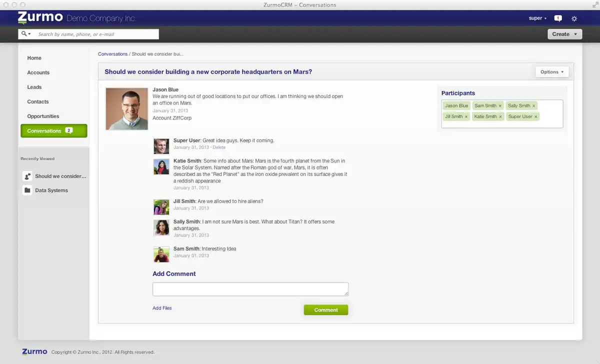This screenshot has height=364, width=600.
Task: Click the Add Files link
Action: [x=162, y=308]
